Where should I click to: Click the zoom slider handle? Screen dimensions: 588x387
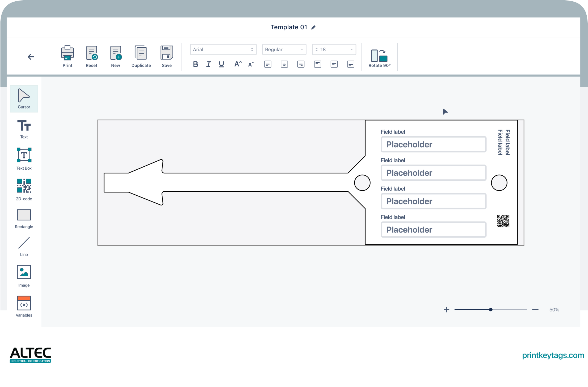point(491,310)
